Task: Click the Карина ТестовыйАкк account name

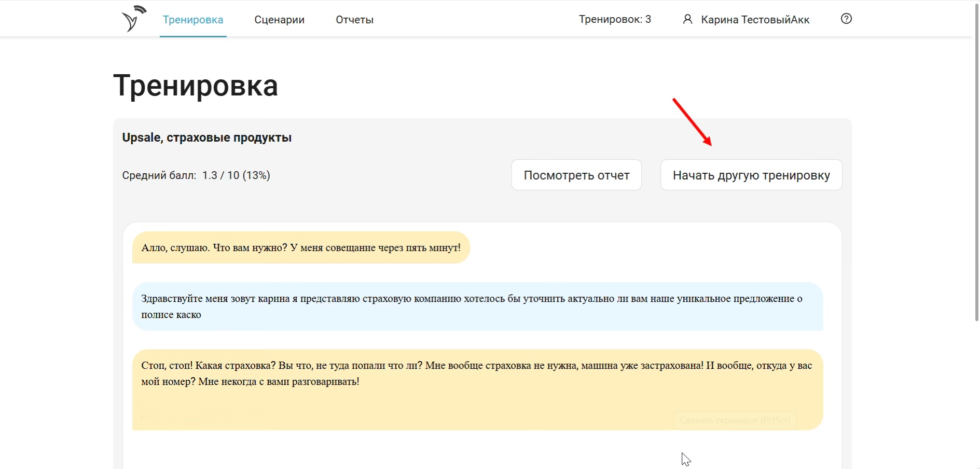Action: (755, 20)
